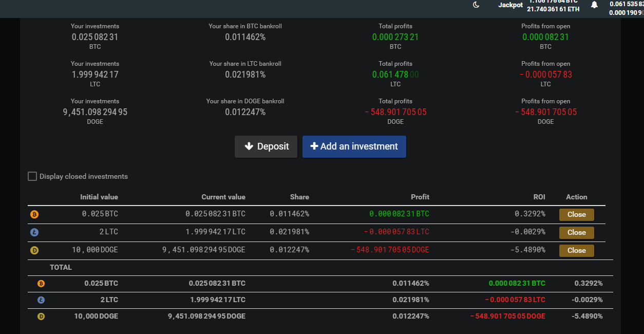Click BTC profits from open 0.000 082 31 at top

(545, 37)
